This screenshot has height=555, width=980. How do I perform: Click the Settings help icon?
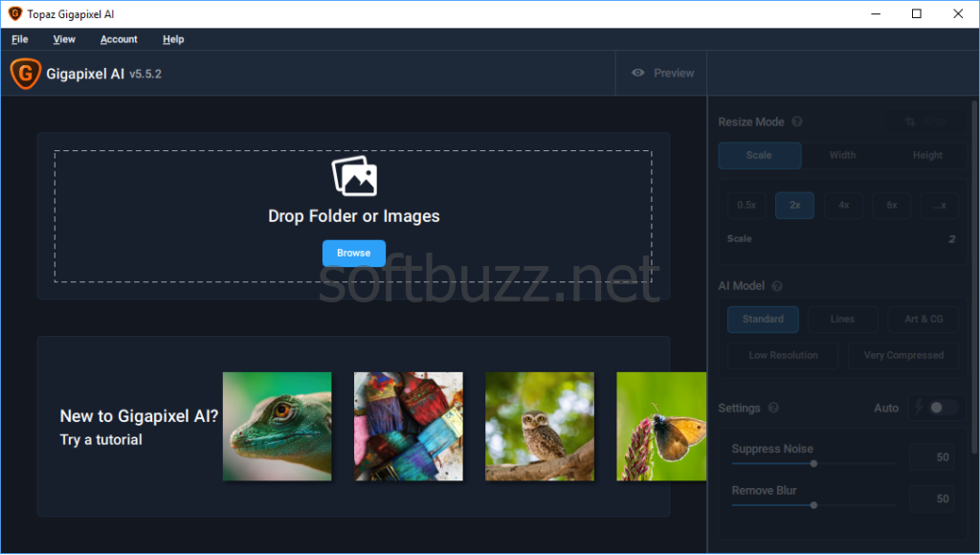pyautogui.click(x=773, y=409)
